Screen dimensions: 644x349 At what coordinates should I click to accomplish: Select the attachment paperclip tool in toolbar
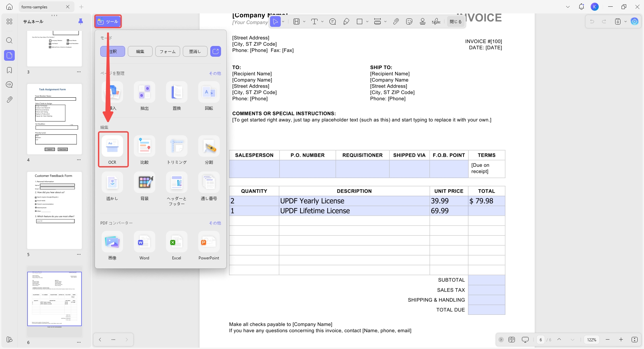(x=396, y=21)
